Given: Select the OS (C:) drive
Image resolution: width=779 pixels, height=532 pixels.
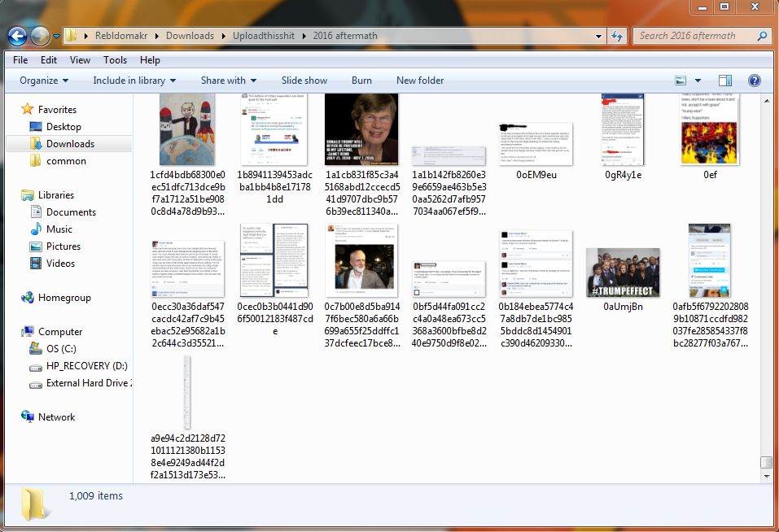Looking at the screenshot, I should click(61, 349).
